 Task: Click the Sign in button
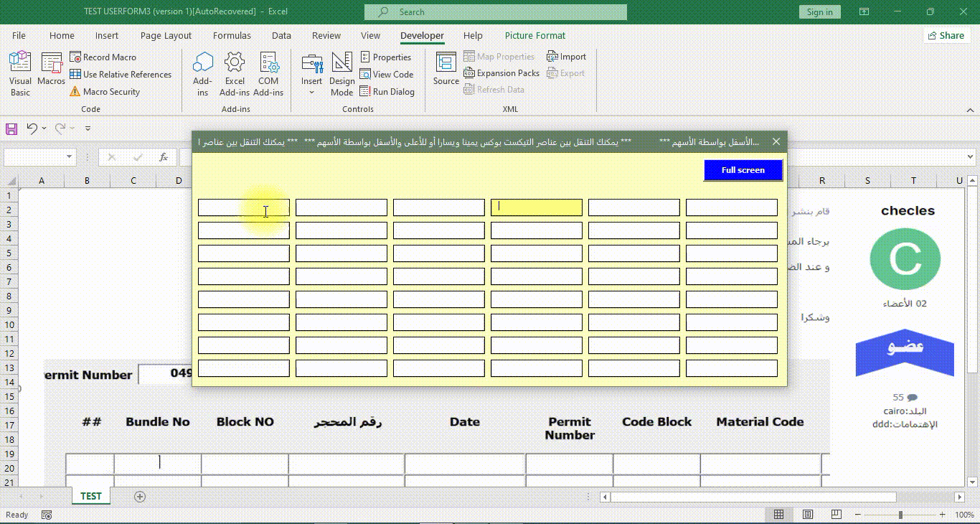tap(819, 11)
